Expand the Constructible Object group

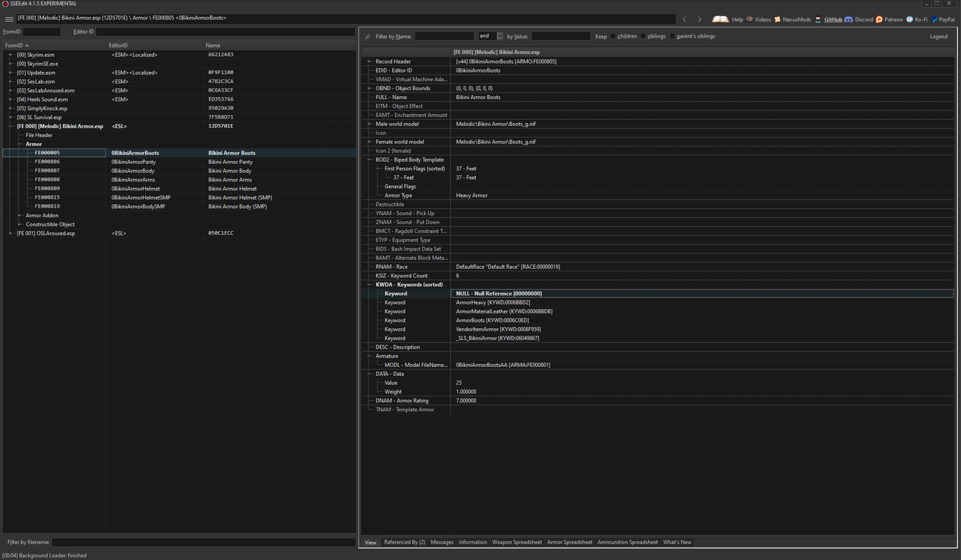coord(19,225)
